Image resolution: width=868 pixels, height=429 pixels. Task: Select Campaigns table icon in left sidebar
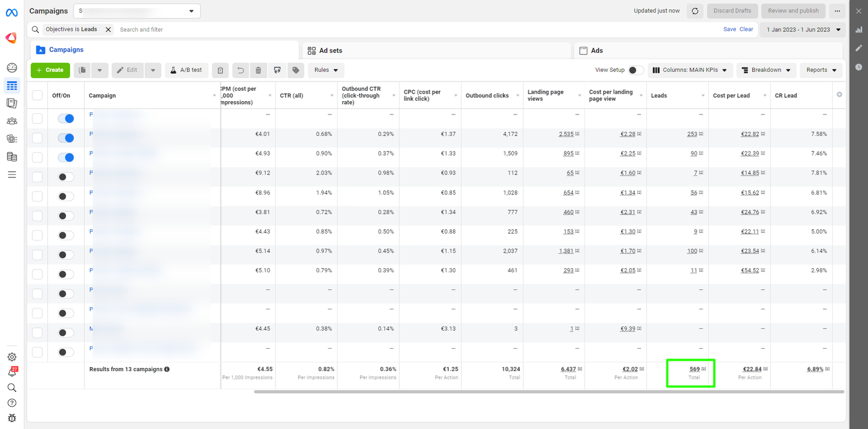[x=12, y=86]
